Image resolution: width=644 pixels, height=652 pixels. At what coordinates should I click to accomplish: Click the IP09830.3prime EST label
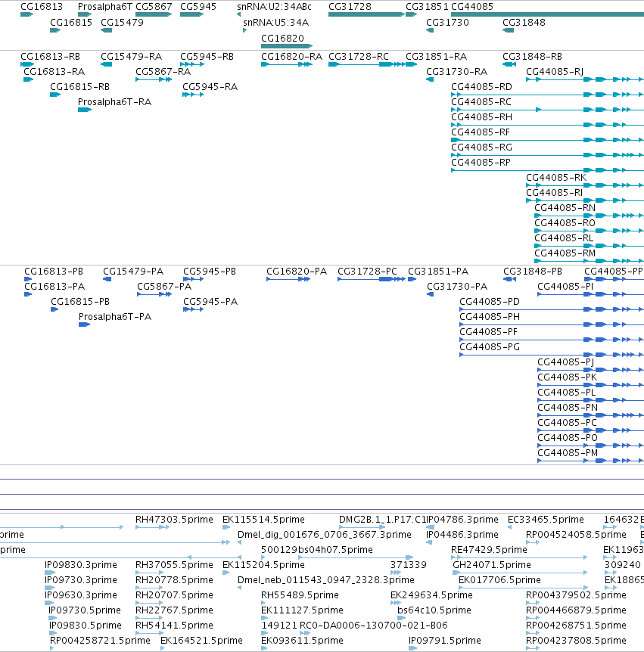pos(81,565)
